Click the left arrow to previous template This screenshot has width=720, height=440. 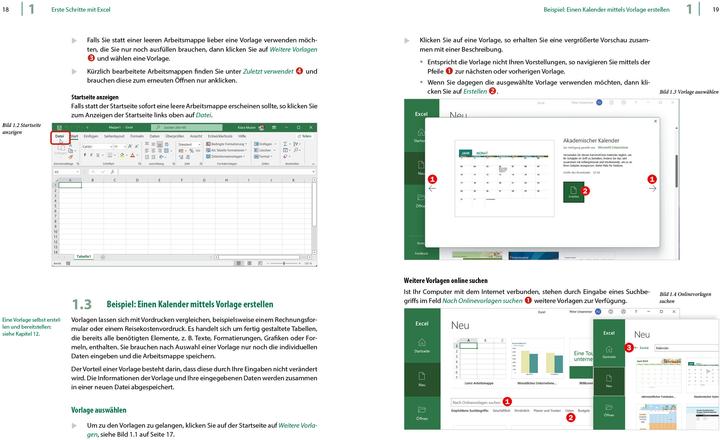(x=432, y=189)
